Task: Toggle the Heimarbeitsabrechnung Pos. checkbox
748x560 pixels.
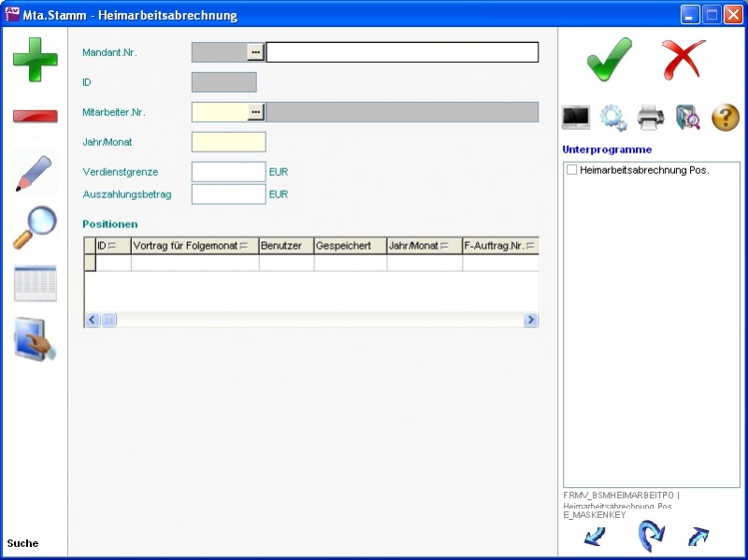Action: coord(571,170)
